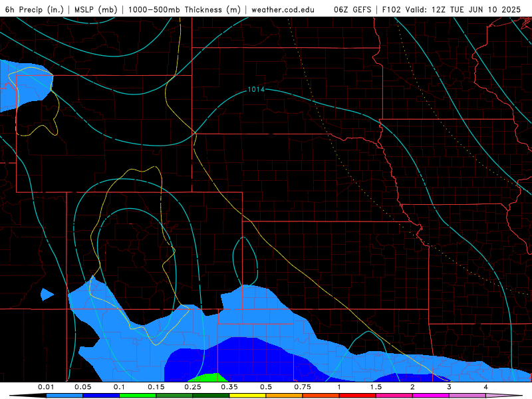Click the 'F102 Valid: 12Z TUE JUN 10 2025' text
Image resolution: width=532 pixels, height=399 pixels.
pos(452,10)
